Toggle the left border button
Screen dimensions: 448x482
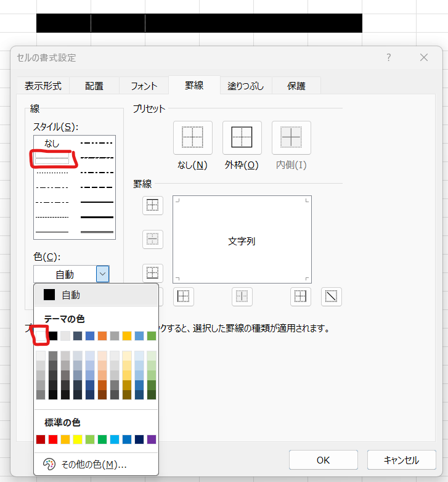[x=182, y=296]
